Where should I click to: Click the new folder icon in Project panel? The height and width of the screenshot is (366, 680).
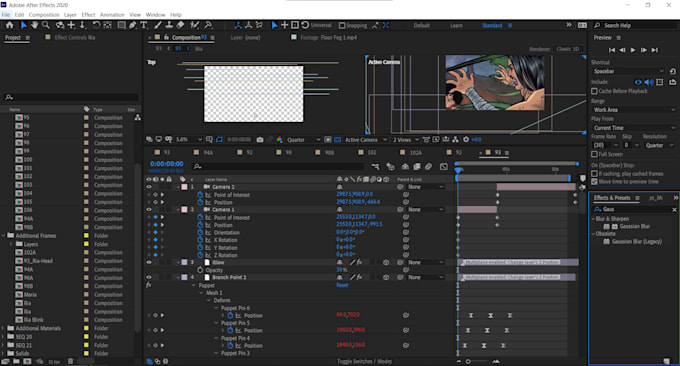coord(16,361)
